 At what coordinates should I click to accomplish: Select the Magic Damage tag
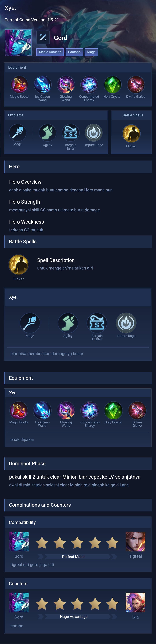pos(50,52)
